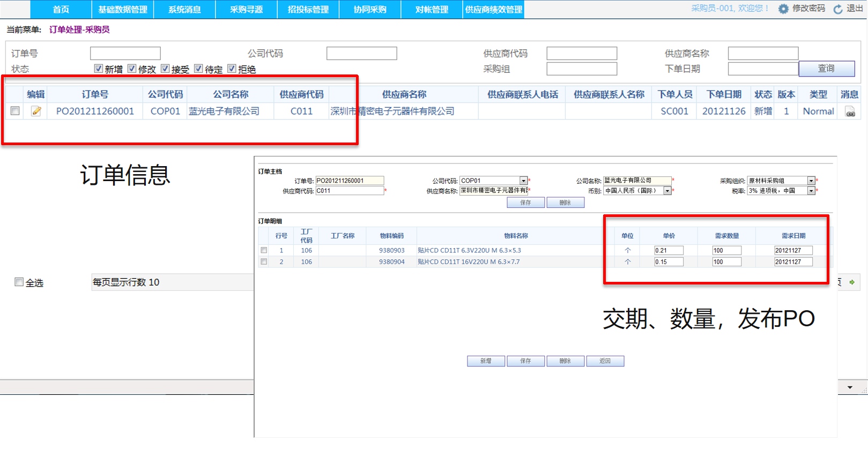Viewport: 868px width, 464px height.
Task: Open the 协同采购 menu
Action: tap(370, 10)
